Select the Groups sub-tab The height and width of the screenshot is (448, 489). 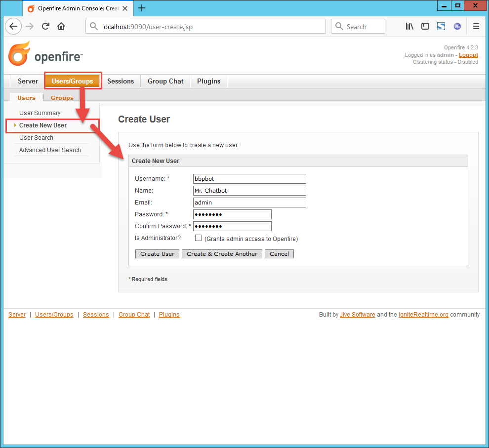click(x=62, y=98)
